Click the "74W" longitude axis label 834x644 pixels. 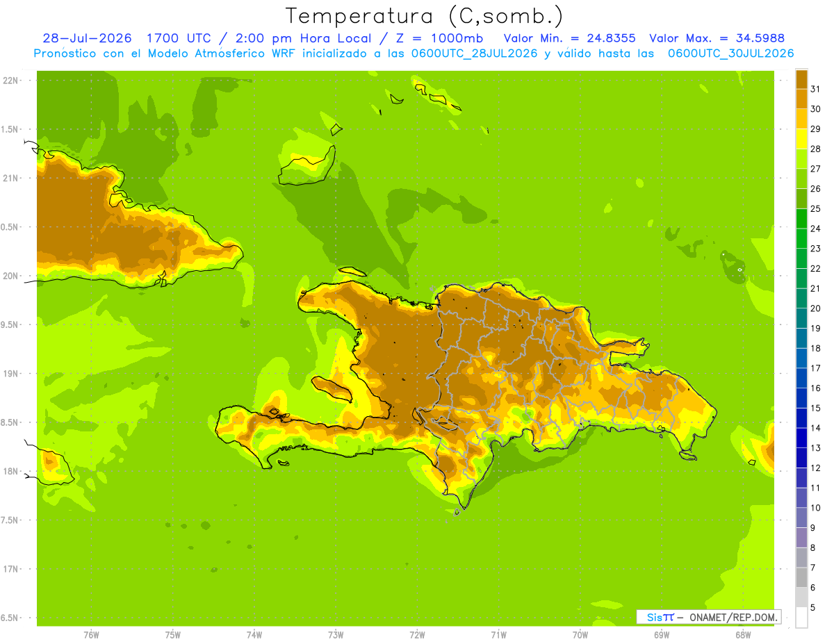point(254,635)
